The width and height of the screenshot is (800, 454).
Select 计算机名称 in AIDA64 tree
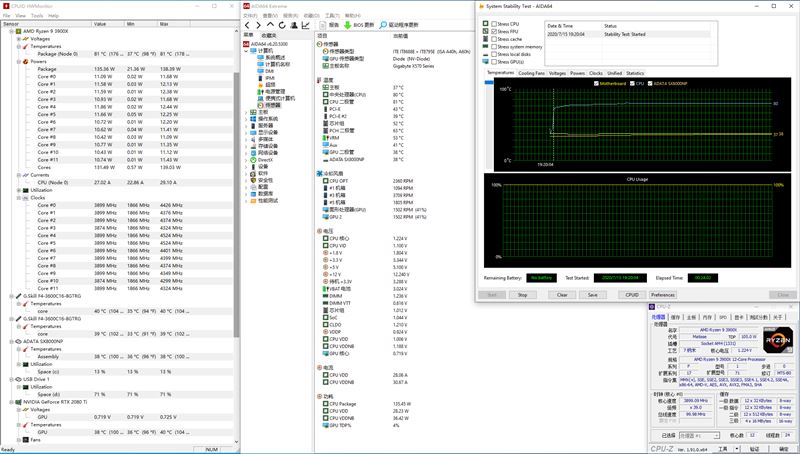273,64
